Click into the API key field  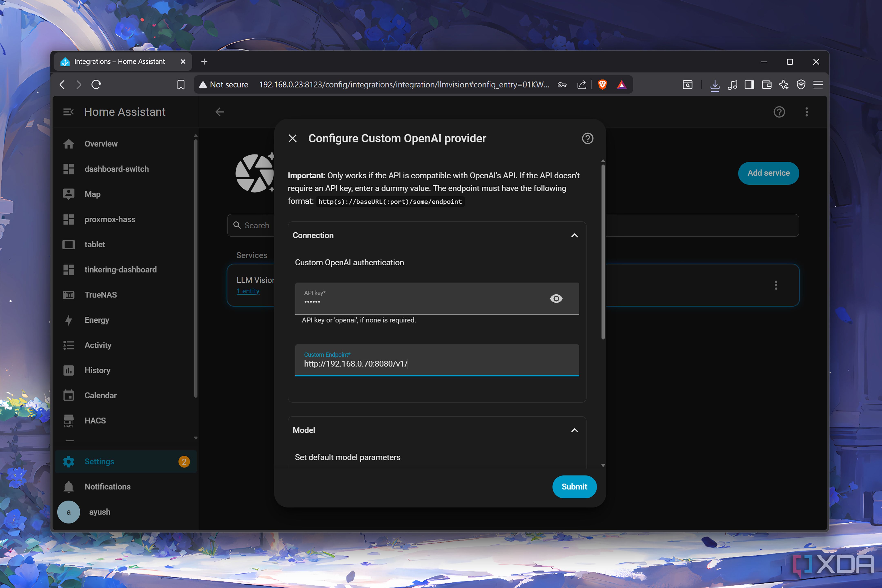click(437, 298)
